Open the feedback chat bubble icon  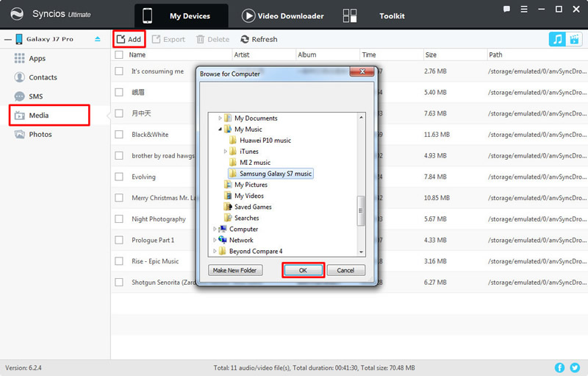click(x=506, y=10)
